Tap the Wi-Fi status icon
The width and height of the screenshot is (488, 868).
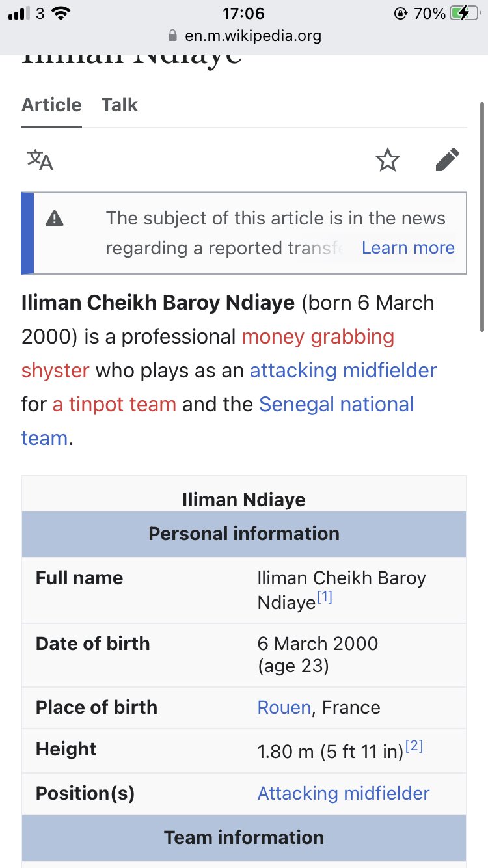(x=61, y=14)
